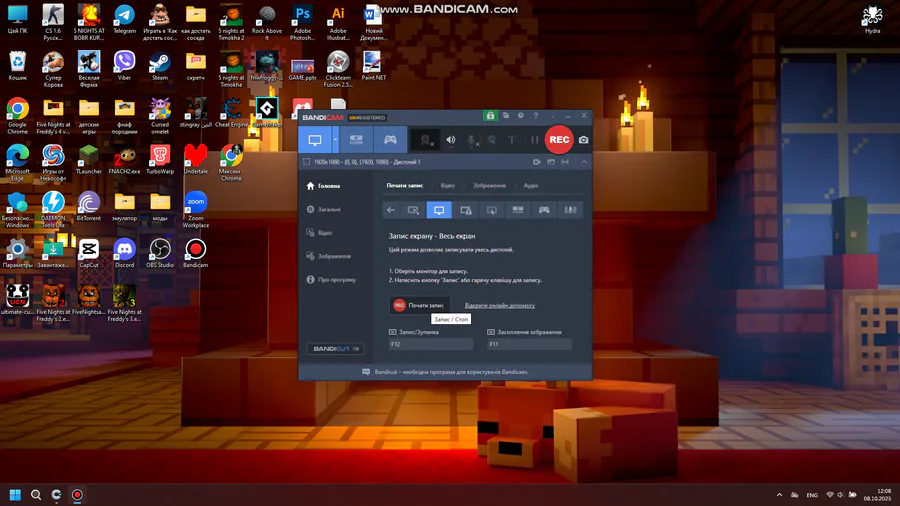900x506 pixels.
Task: Click the F12 hotkey field
Action: pyautogui.click(x=431, y=344)
